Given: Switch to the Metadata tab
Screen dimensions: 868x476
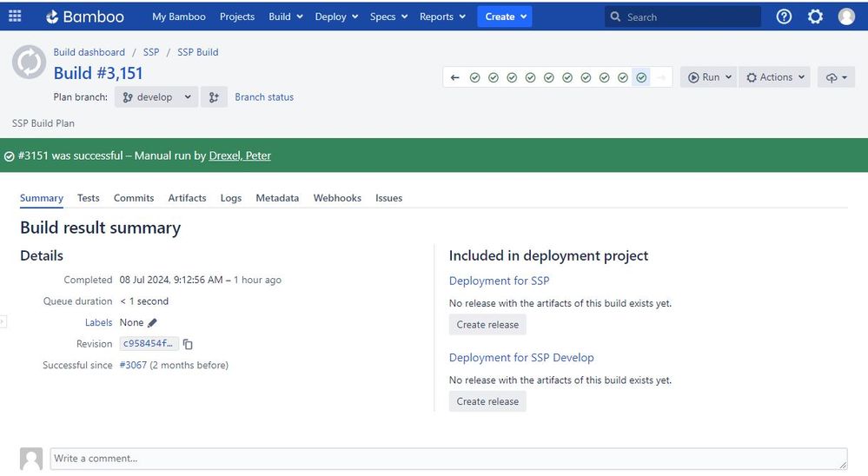Looking at the screenshot, I should point(277,198).
